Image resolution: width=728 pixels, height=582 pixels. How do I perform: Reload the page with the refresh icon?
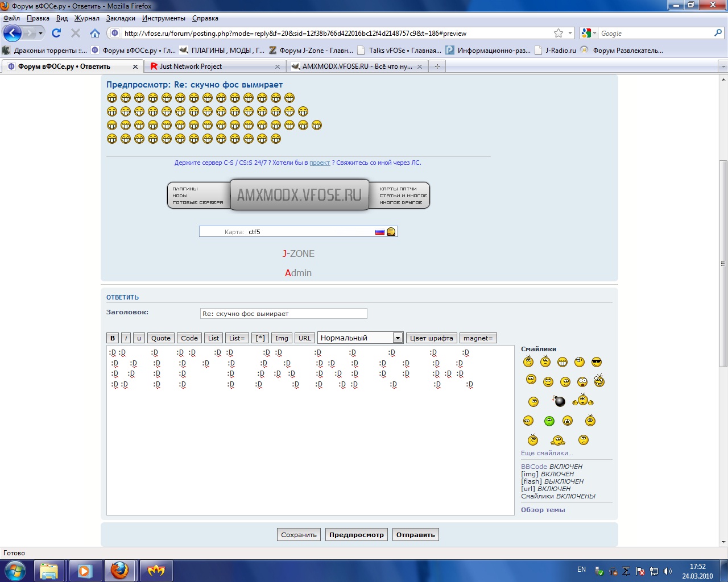[x=56, y=33]
